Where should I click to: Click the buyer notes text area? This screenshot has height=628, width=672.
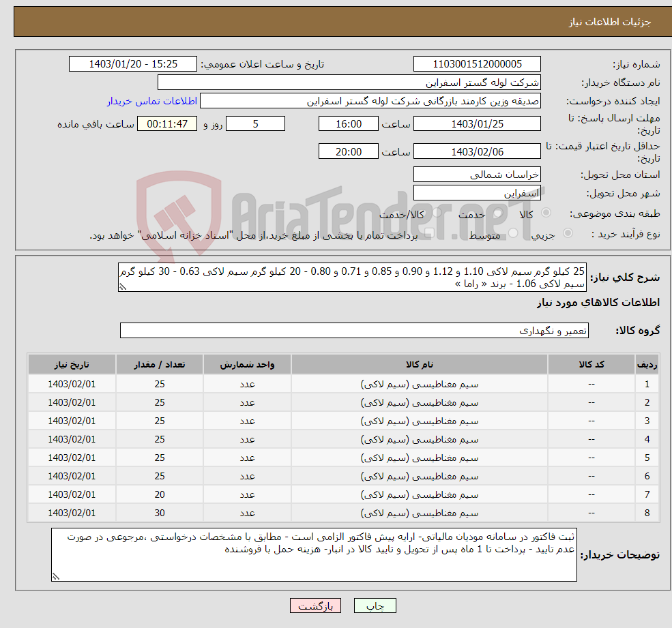(314, 555)
